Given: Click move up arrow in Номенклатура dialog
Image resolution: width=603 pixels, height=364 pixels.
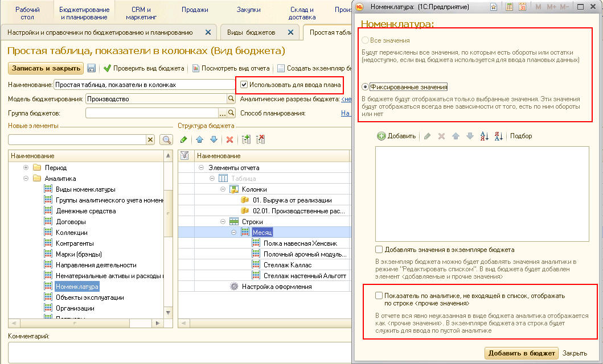Looking at the screenshot, I should [x=456, y=136].
